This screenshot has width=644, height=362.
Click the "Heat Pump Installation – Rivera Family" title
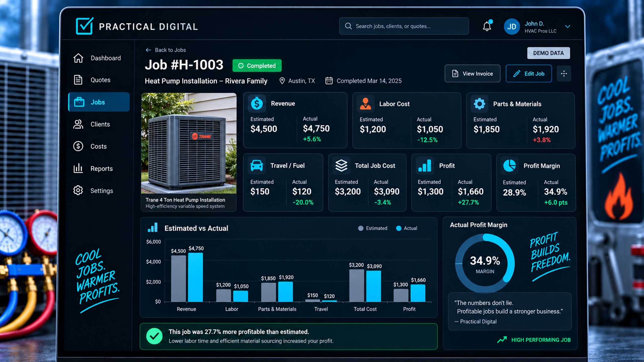point(206,81)
